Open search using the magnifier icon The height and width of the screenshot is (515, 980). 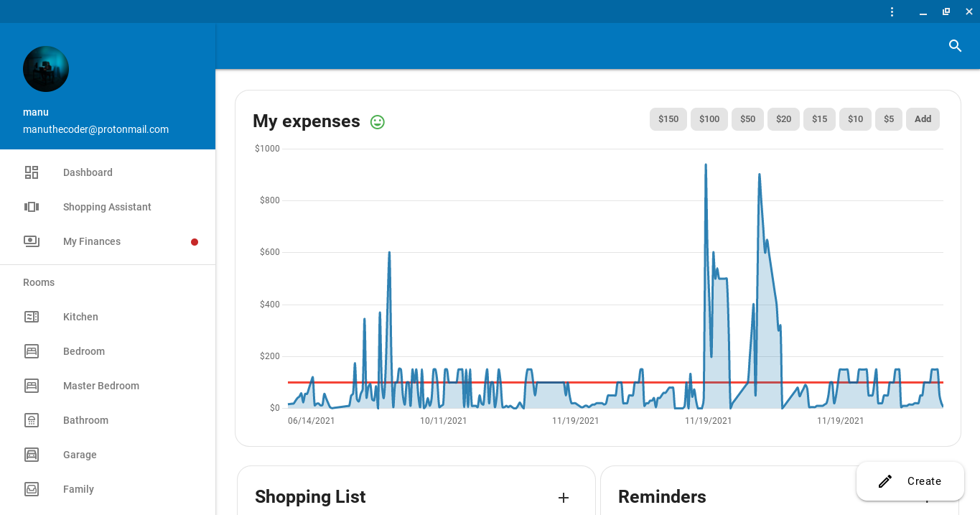(x=955, y=45)
